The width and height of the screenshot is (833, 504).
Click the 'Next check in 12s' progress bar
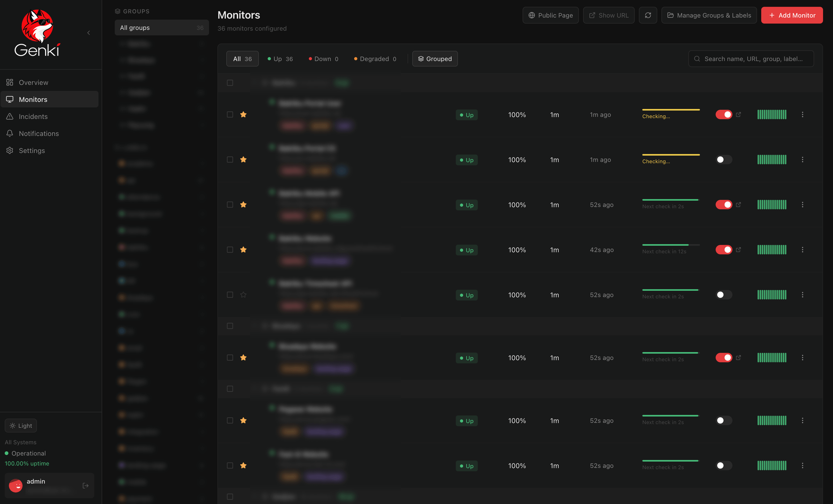(671, 245)
